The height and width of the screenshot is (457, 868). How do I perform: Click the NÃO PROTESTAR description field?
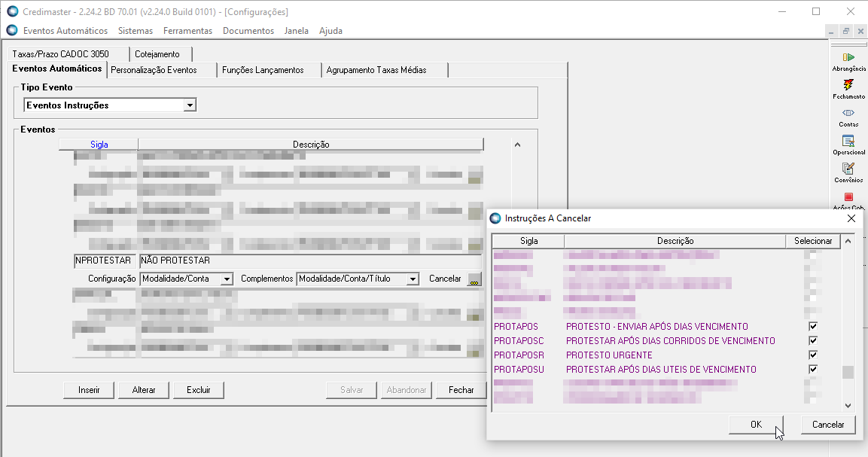tap(311, 261)
